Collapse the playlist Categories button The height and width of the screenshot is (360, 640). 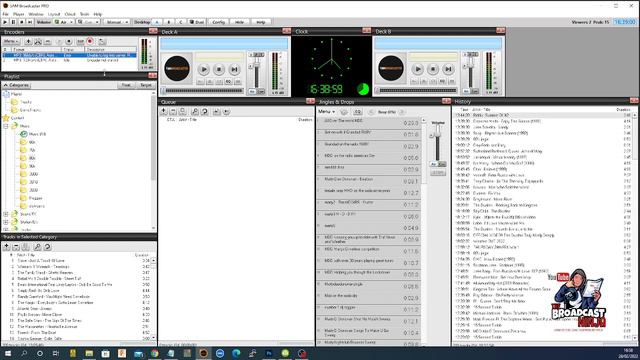[x=16, y=85]
